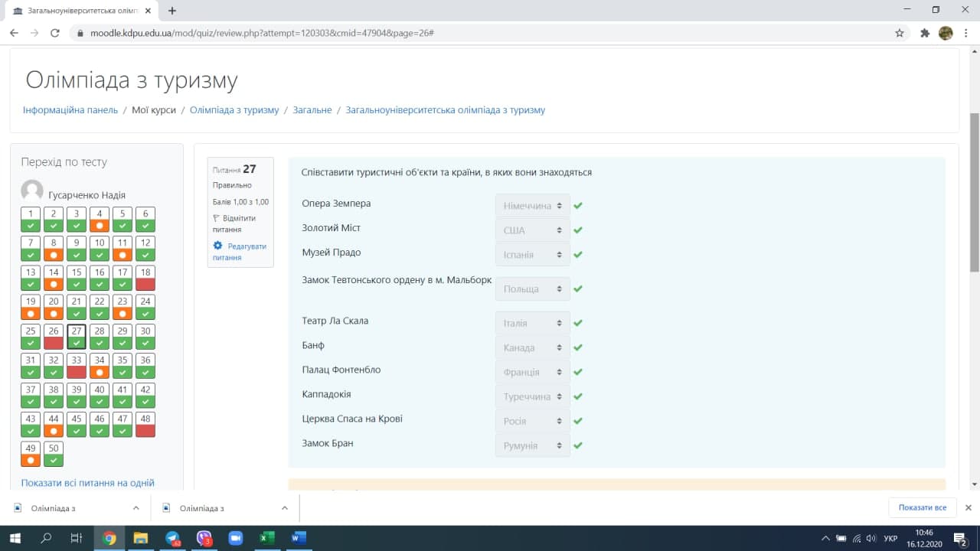The width and height of the screenshot is (980, 551).
Task: Click the browser forward arrow
Action: click(x=34, y=33)
